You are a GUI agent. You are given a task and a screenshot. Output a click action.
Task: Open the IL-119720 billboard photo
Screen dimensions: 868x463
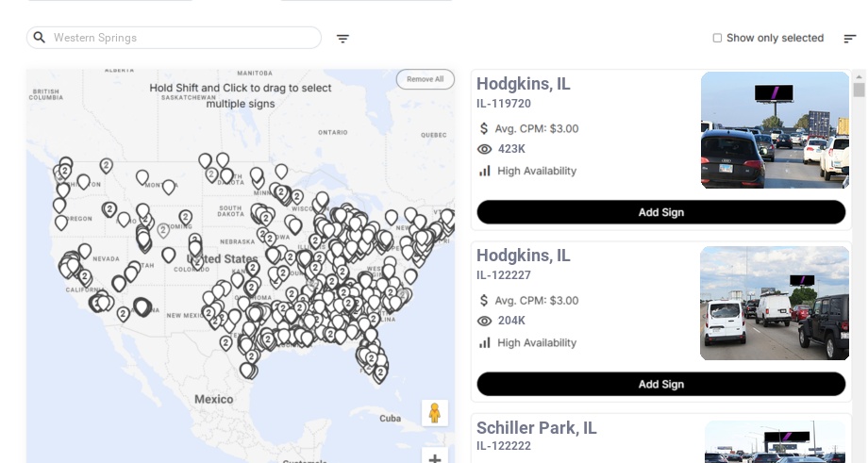click(x=775, y=130)
